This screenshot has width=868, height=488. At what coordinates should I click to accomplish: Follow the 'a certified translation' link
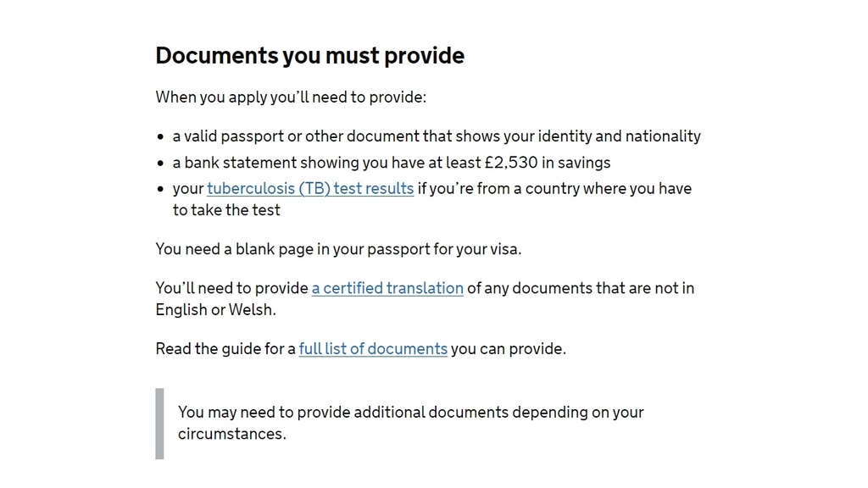coord(387,288)
